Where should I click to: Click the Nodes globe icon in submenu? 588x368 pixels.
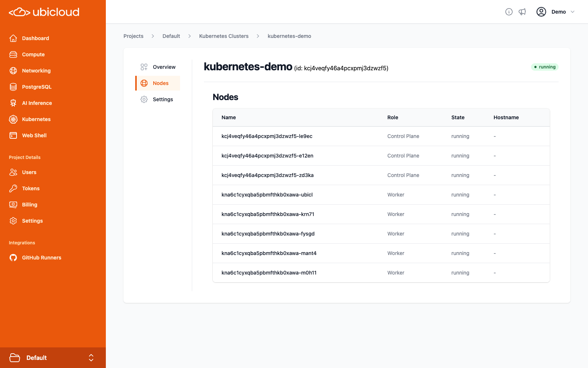pyautogui.click(x=144, y=83)
